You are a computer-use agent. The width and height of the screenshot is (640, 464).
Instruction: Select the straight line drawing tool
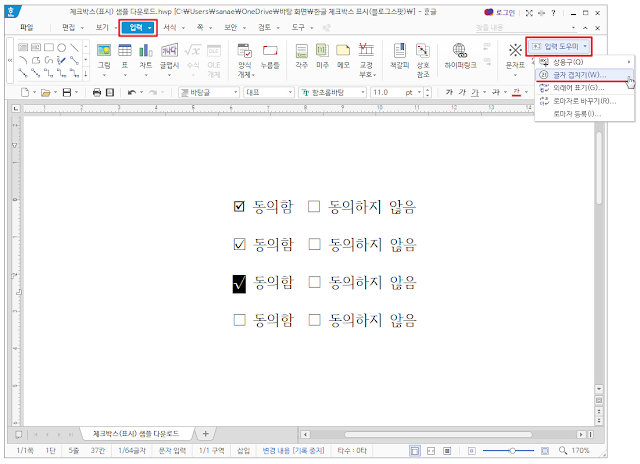click(x=74, y=47)
